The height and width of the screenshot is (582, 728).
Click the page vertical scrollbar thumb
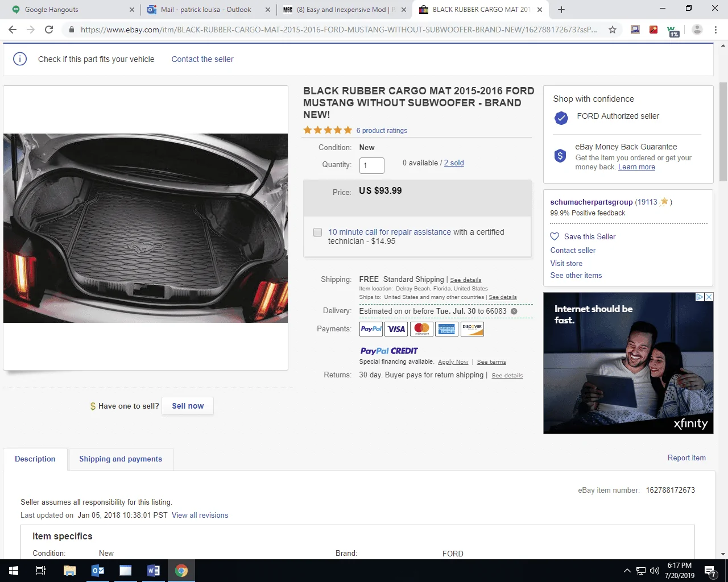(x=723, y=132)
